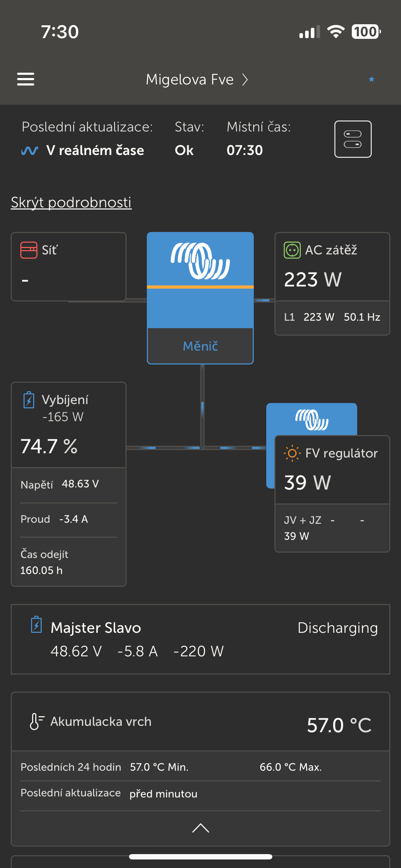Tap the blue star favorite icon
401x868 pixels.
pyautogui.click(x=371, y=79)
